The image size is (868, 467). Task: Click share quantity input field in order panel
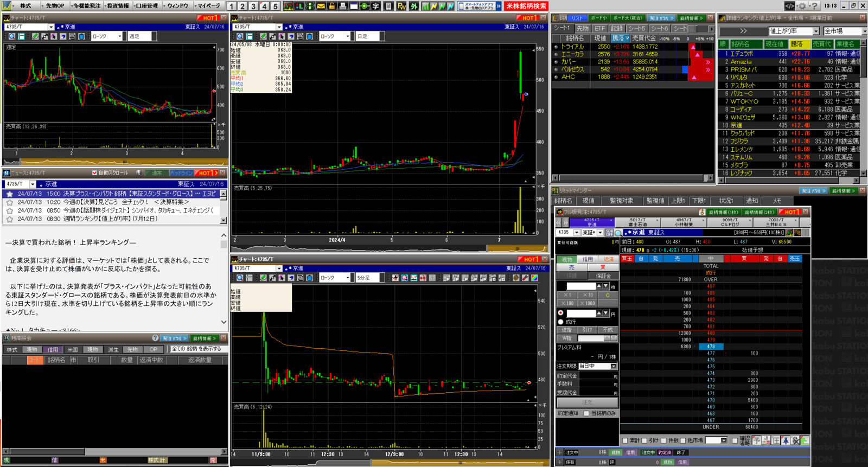click(580, 286)
